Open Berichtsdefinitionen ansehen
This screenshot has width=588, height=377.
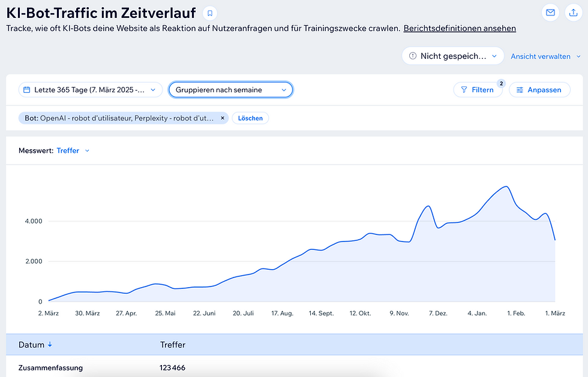click(x=460, y=28)
